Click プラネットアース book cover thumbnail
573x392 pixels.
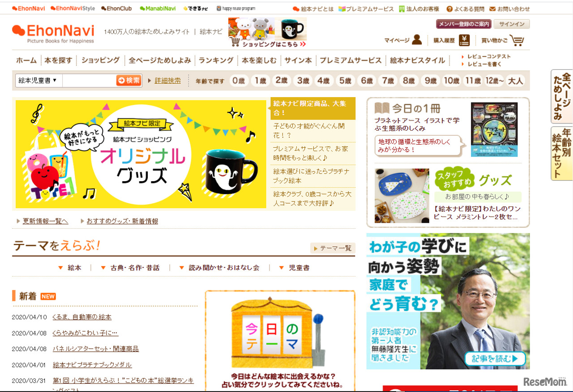[x=494, y=129]
